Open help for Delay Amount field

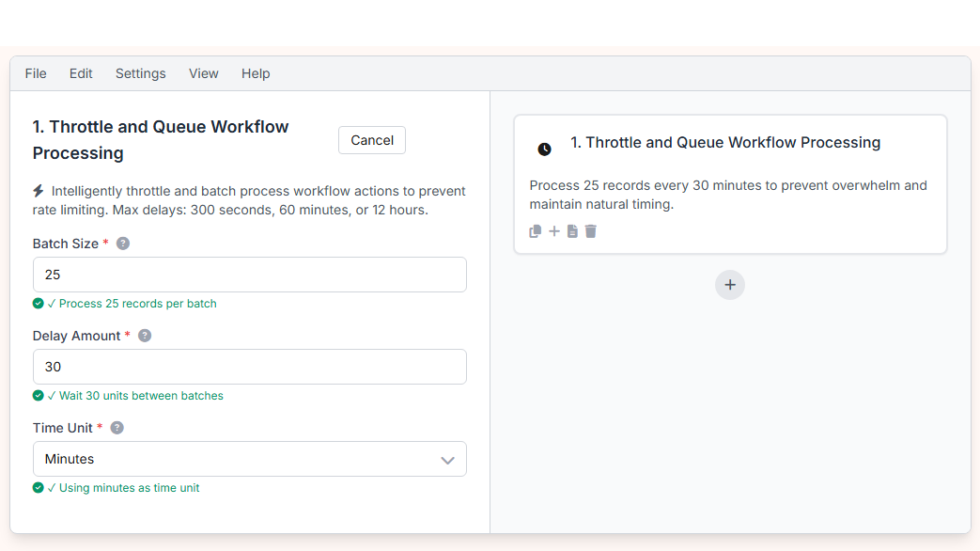144,335
